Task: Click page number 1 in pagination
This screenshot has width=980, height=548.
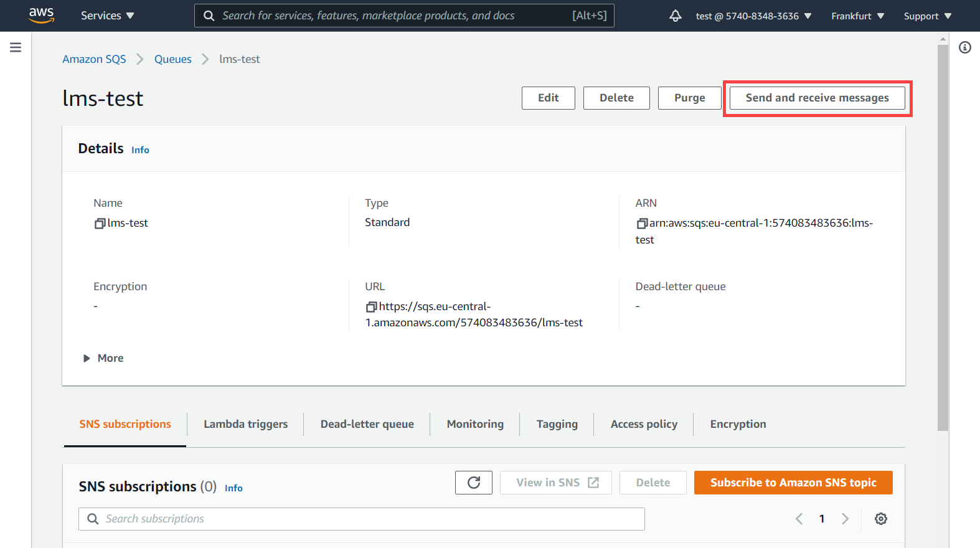Action: [x=822, y=519]
